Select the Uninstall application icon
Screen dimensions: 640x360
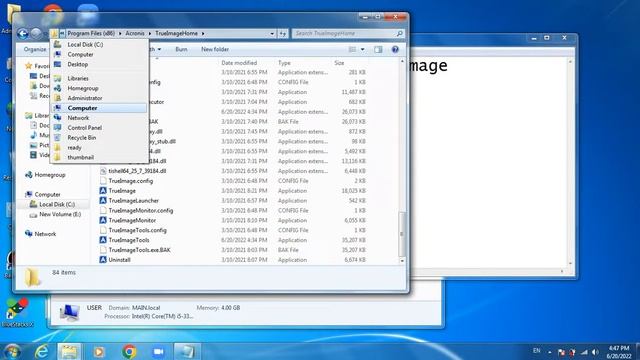[x=103, y=260]
